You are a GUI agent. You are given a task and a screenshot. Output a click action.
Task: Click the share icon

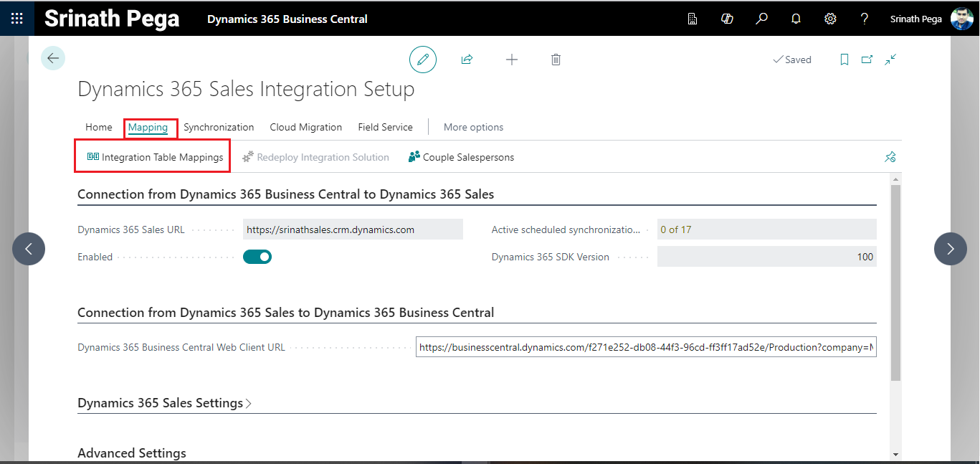point(467,60)
